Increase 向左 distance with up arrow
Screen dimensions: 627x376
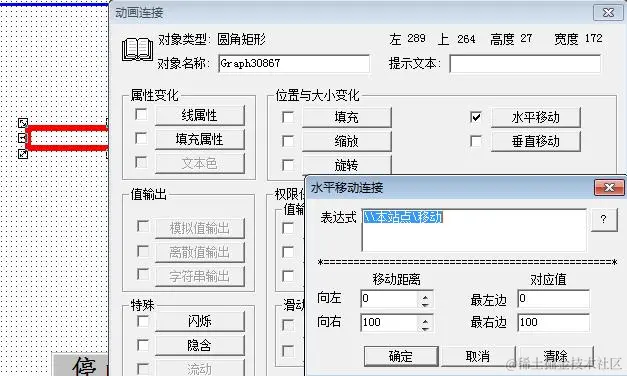point(425,295)
